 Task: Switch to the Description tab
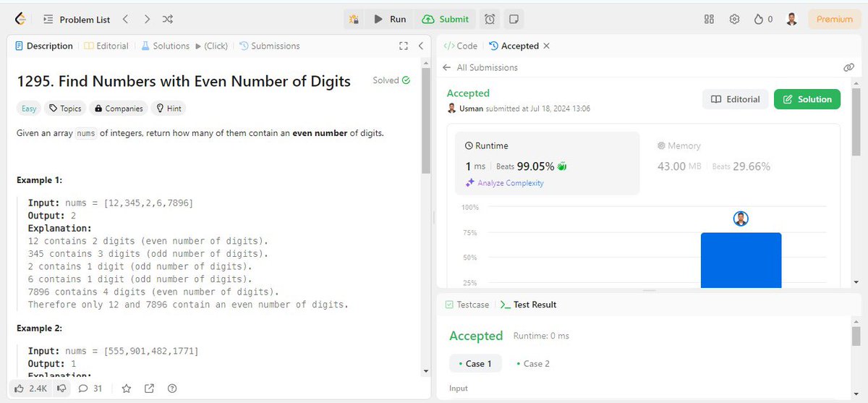coord(44,46)
